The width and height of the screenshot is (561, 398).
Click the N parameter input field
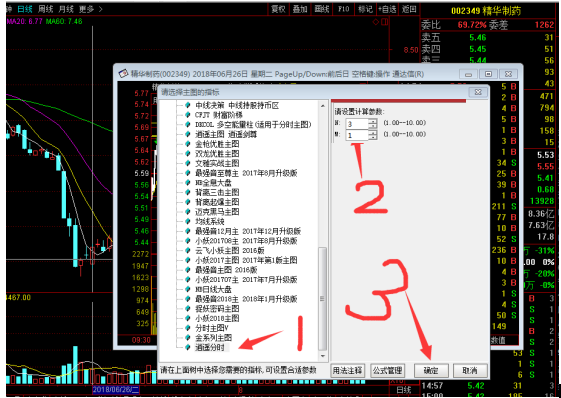click(x=357, y=124)
